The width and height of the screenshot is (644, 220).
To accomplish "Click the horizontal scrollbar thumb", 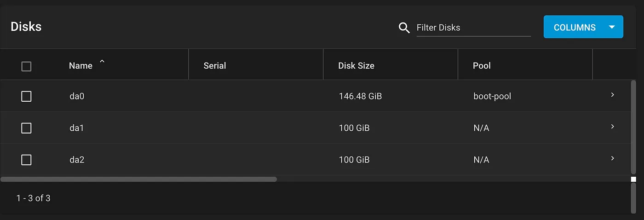I will pyautogui.click(x=138, y=179).
